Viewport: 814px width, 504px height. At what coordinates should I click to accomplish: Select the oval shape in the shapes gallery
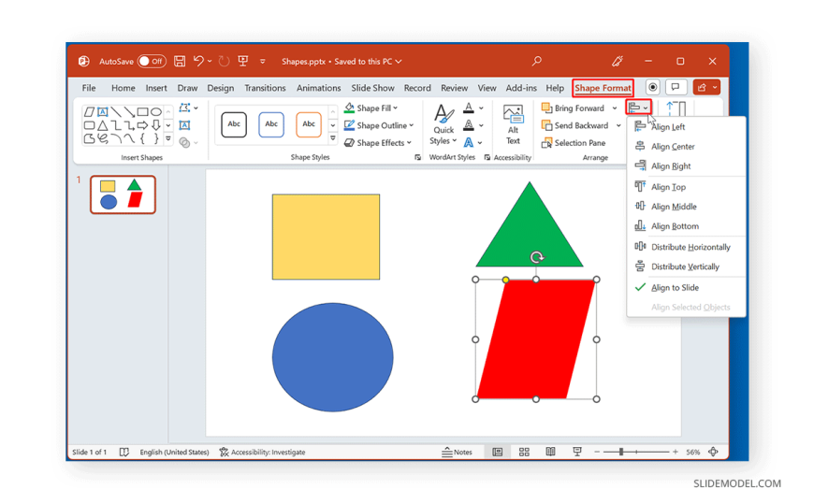(155, 111)
